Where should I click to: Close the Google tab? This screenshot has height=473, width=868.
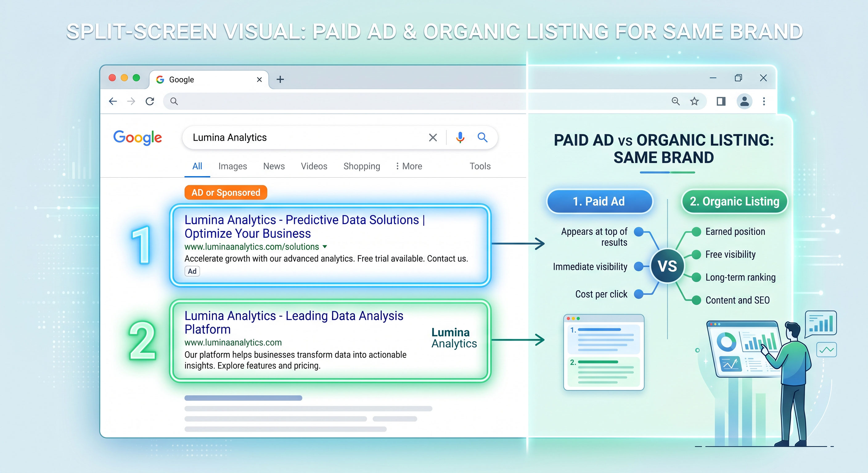point(259,79)
